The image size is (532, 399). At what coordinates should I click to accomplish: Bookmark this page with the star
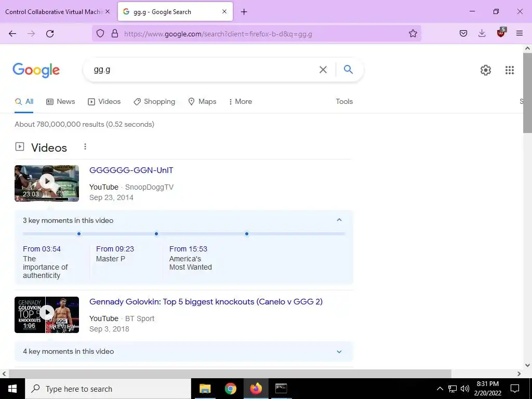point(413,34)
